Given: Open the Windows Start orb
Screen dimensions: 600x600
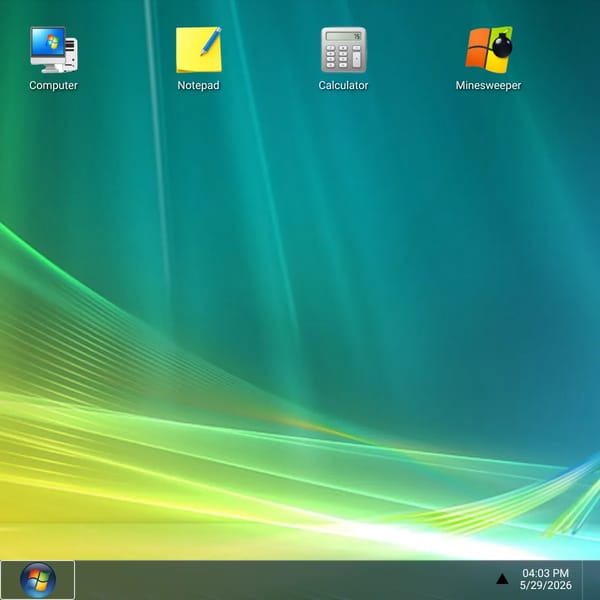Looking at the screenshot, I should [x=38, y=580].
